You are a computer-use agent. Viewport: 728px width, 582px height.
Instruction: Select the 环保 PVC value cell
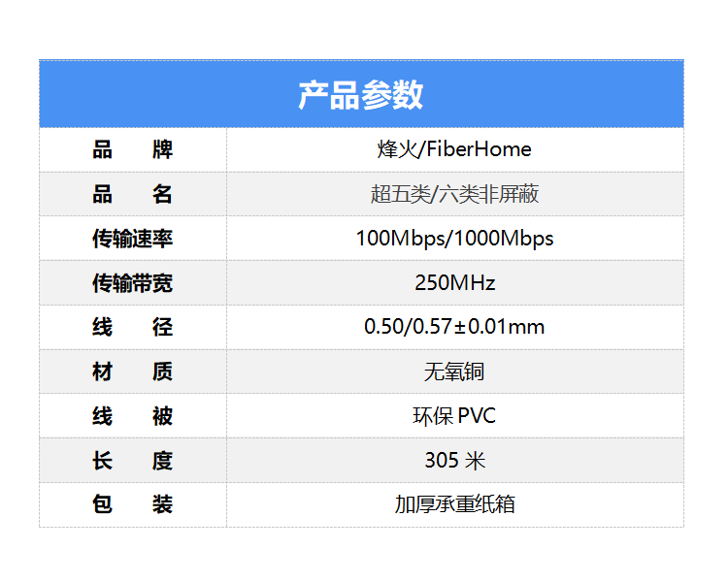click(x=454, y=416)
